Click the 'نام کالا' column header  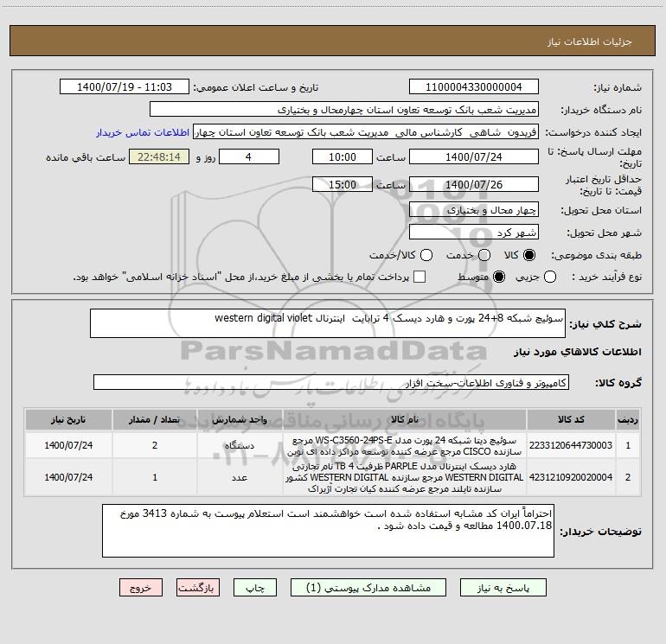pyautogui.click(x=405, y=419)
